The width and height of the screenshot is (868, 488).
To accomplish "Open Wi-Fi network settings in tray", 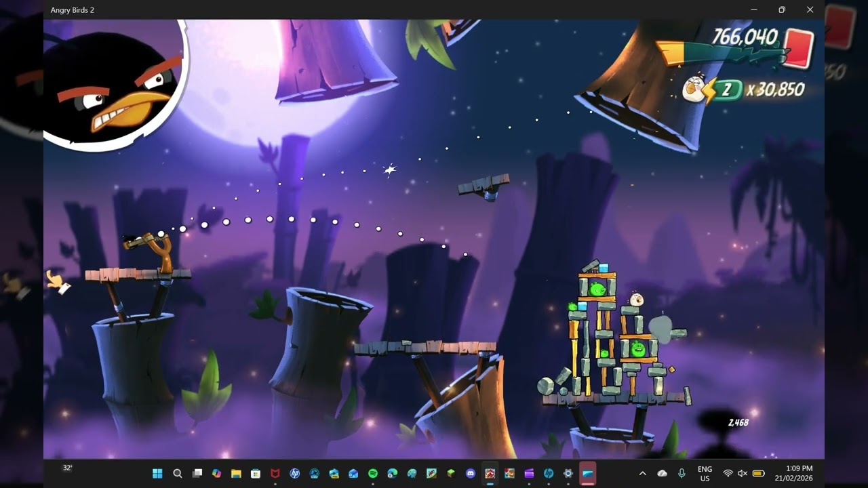I will (728, 473).
